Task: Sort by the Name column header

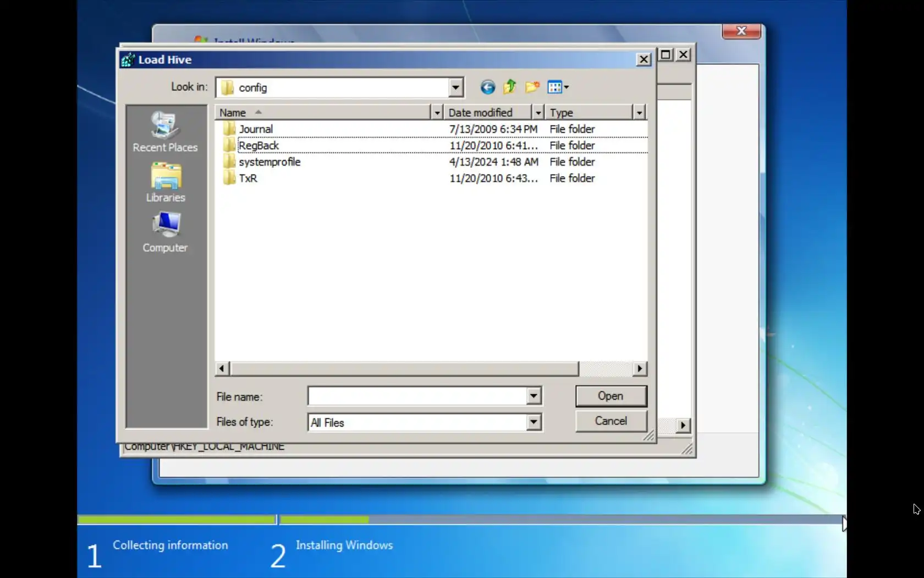Action: 323,112
